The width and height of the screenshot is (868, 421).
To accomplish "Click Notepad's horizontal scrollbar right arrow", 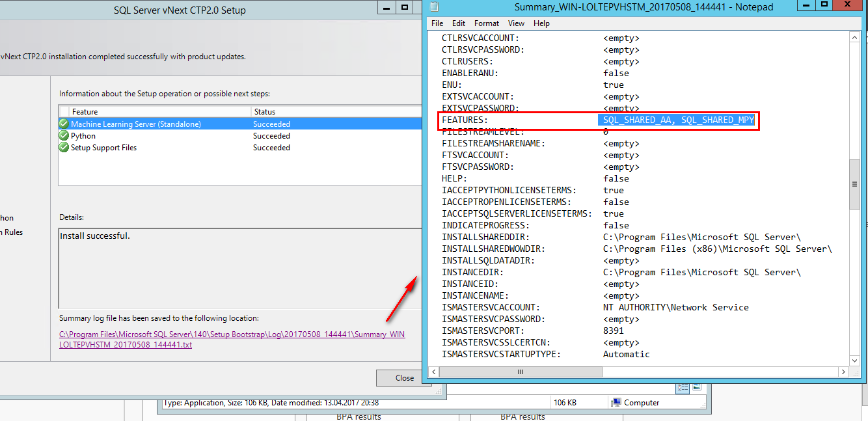I will tap(844, 372).
